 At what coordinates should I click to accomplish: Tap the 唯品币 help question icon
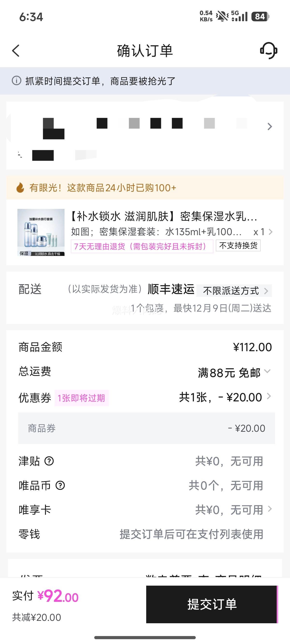pyautogui.click(x=60, y=485)
